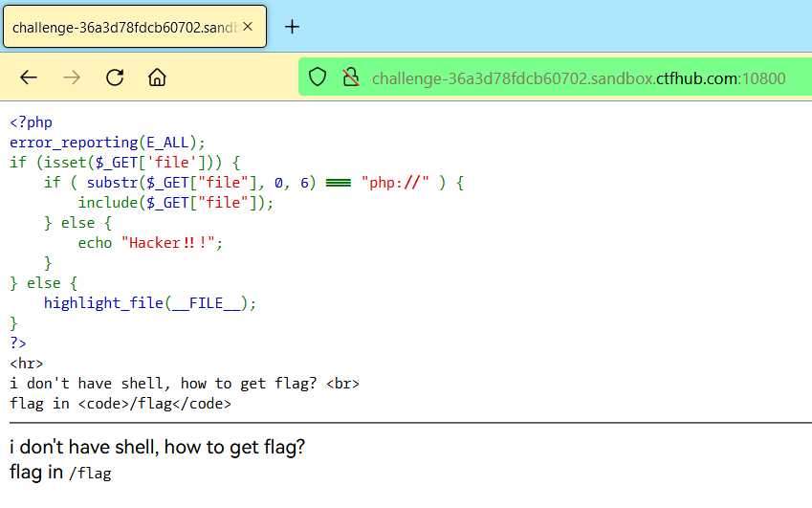Open the tracking protection shield icon
This screenshot has width=812, height=508.
tap(318, 77)
